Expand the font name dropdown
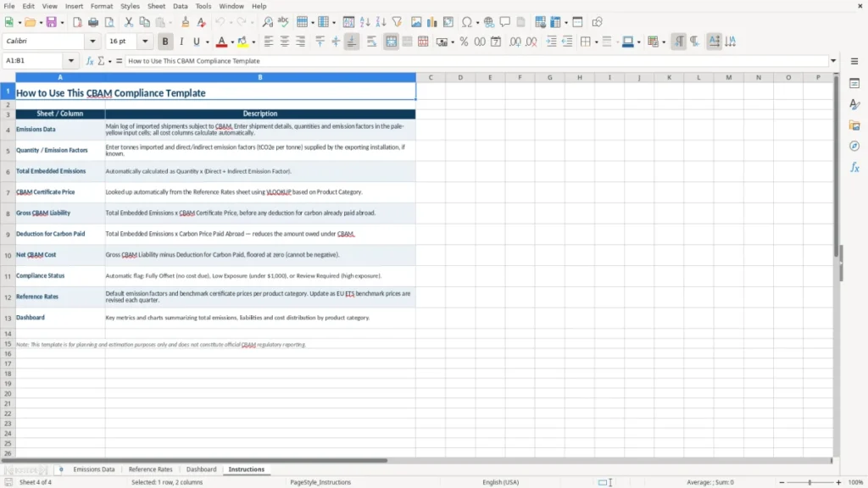The height and width of the screenshot is (488, 868). coord(92,41)
